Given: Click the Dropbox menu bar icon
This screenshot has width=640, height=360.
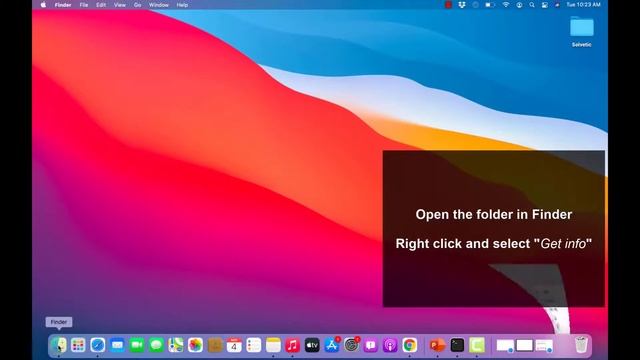Looking at the screenshot, I should (462, 5).
